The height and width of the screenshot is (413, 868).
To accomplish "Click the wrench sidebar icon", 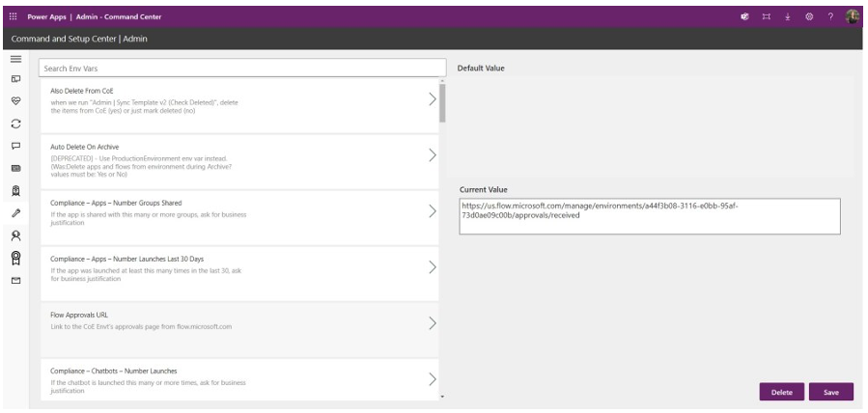I will click(14, 212).
